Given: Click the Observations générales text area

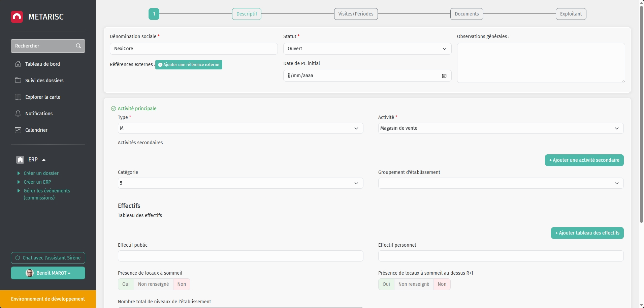Looking at the screenshot, I should [x=541, y=63].
